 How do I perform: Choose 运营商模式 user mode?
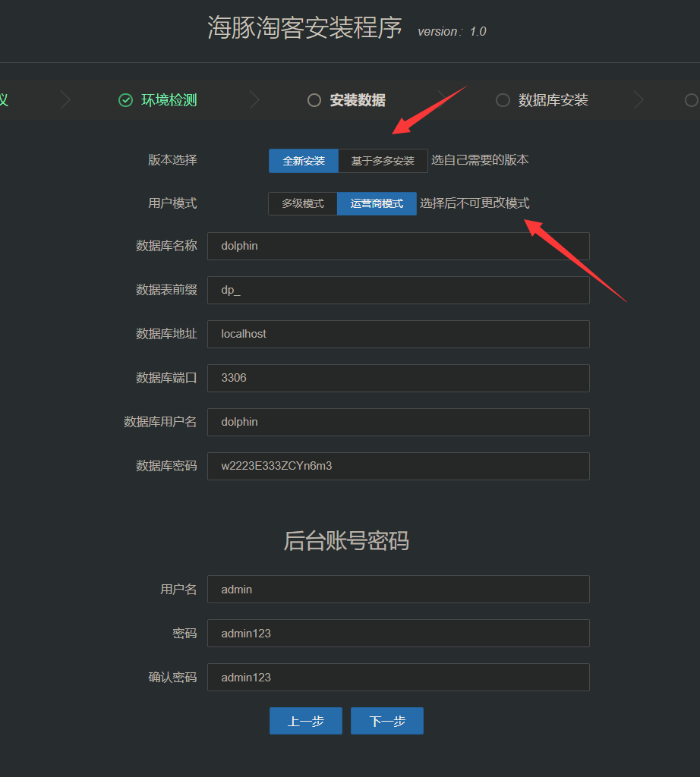(377, 203)
